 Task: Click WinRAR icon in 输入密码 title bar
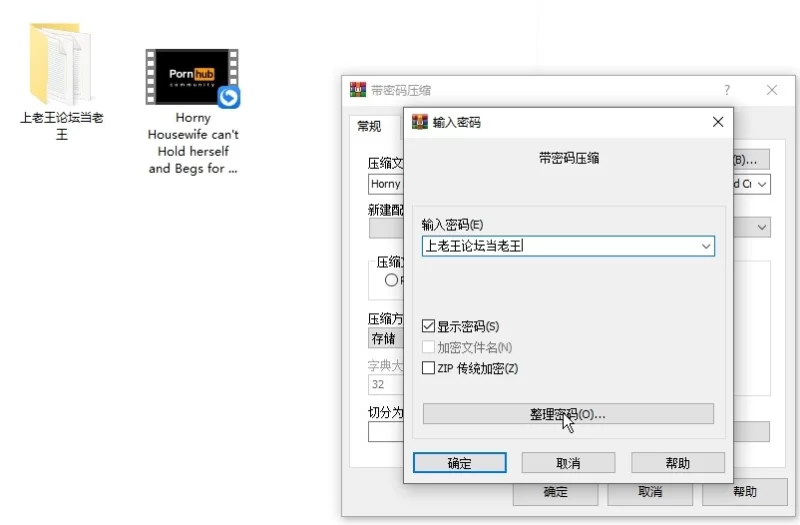click(420, 122)
